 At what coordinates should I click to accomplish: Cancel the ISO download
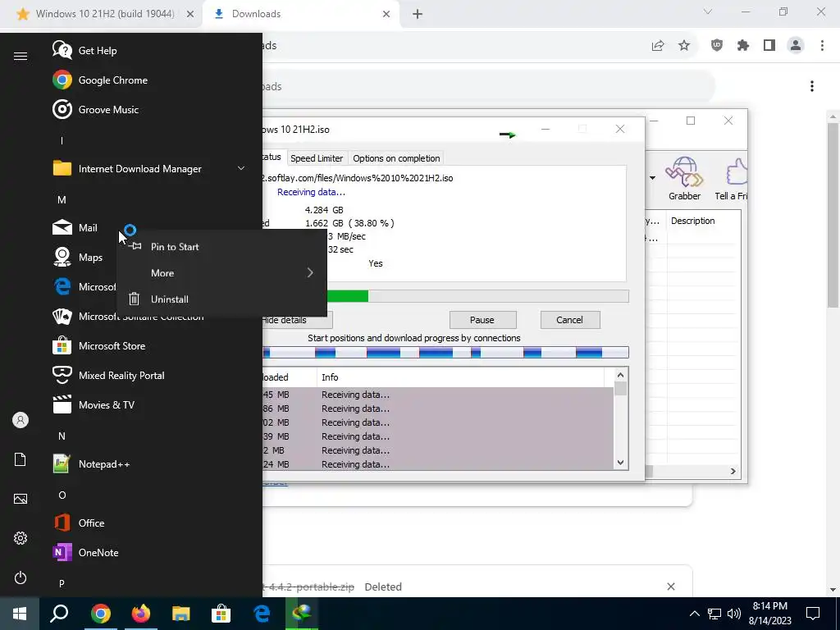pos(569,320)
